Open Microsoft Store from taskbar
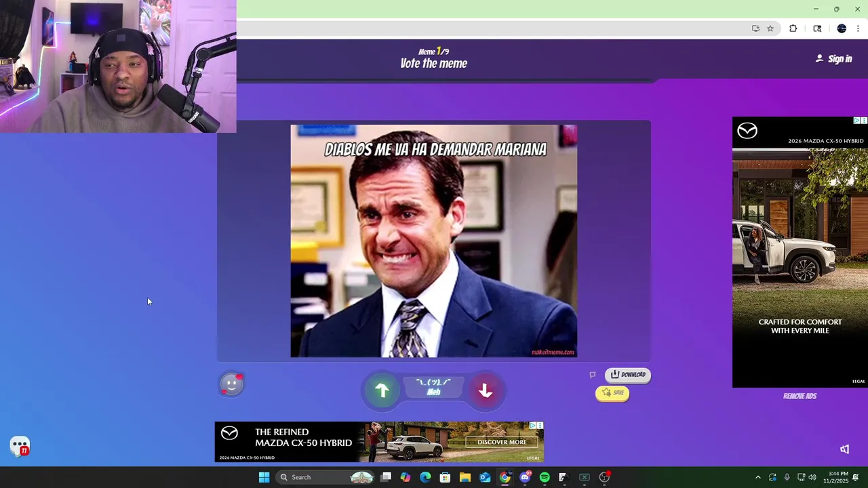 445,477
